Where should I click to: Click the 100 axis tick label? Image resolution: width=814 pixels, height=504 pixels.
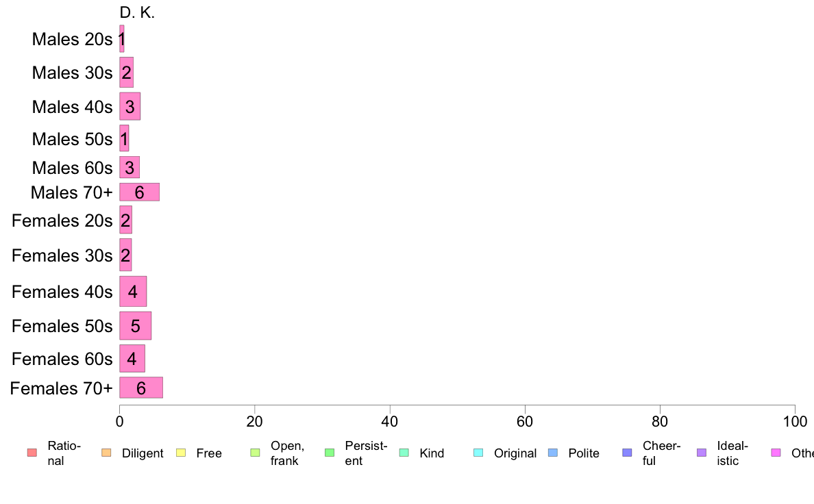click(795, 421)
